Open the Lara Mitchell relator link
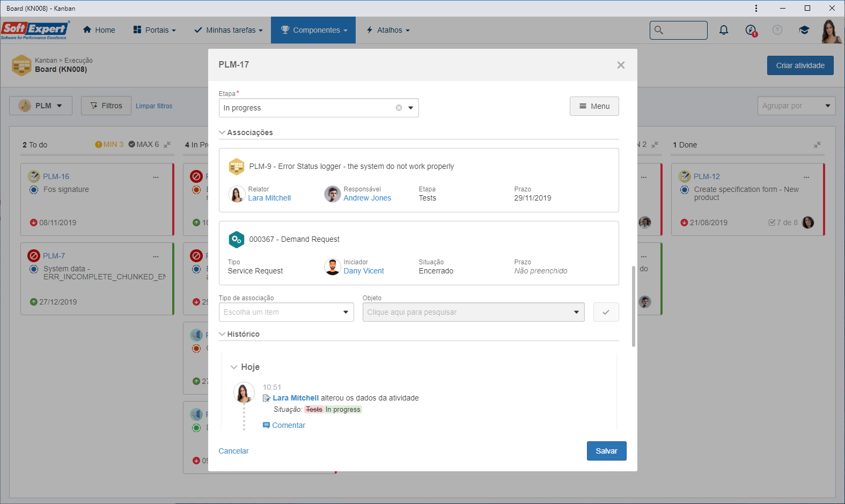 (x=269, y=198)
